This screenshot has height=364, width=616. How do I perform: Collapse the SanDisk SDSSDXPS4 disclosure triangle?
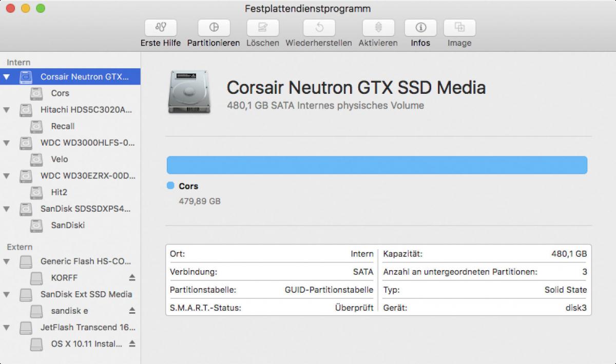coord(6,209)
